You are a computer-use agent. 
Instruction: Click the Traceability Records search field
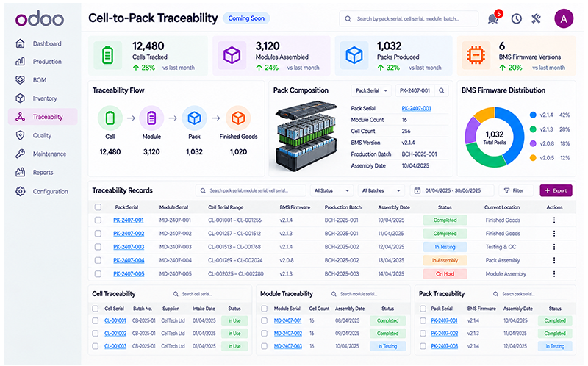[251, 190]
